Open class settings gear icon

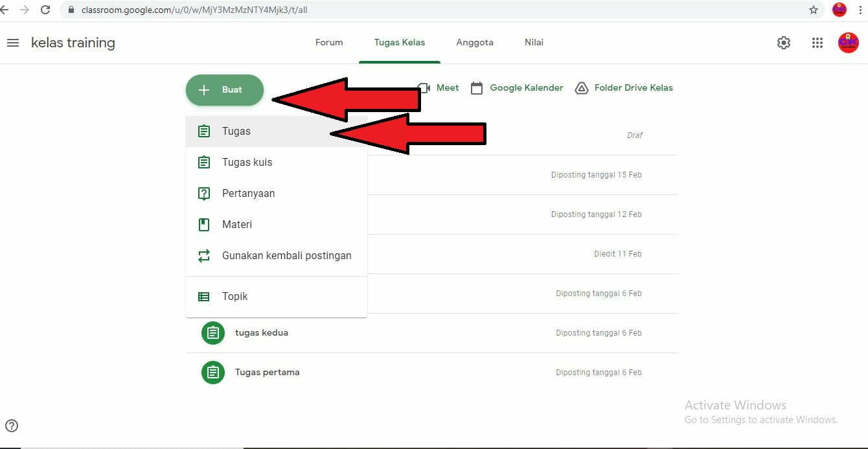(783, 43)
